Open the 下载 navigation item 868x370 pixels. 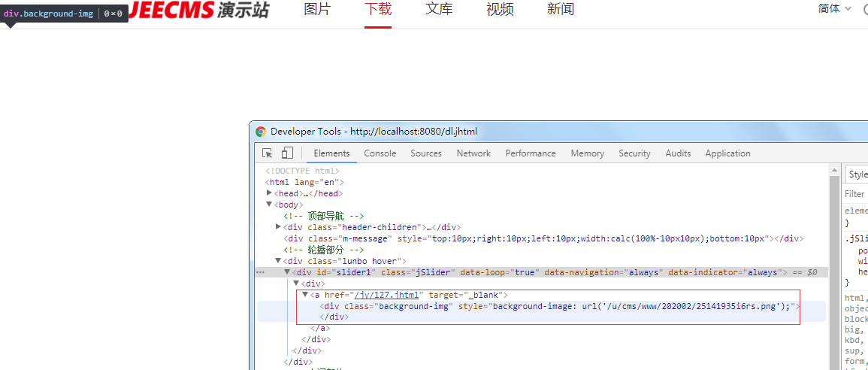coord(378,10)
